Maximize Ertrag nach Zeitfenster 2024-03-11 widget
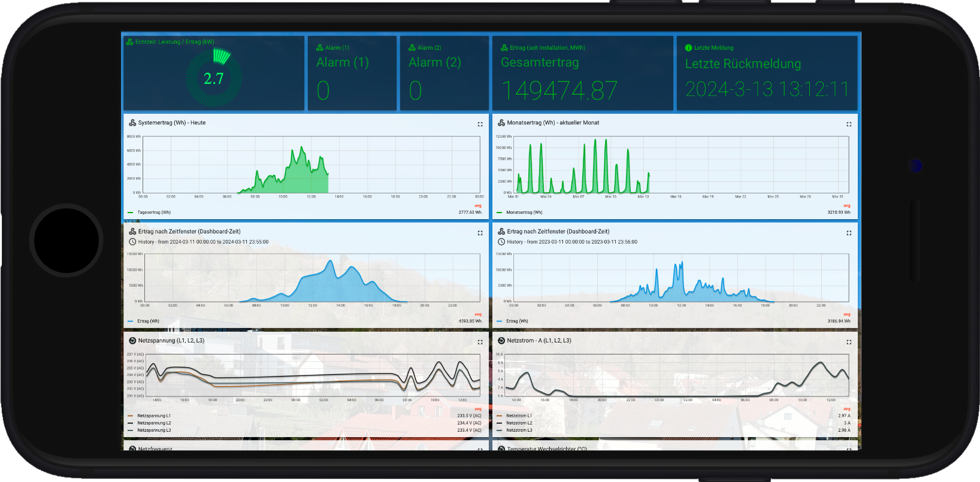Viewport: 980px width, 482px height. 480,233
